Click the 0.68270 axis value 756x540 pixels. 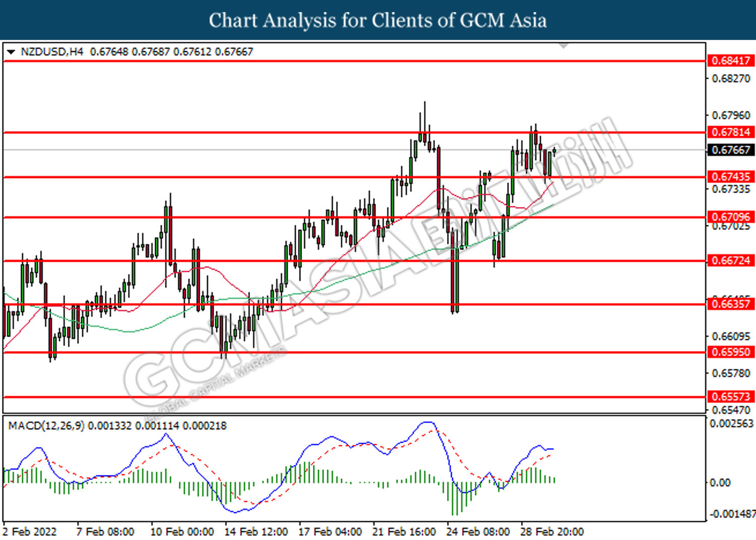(x=731, y=79)
